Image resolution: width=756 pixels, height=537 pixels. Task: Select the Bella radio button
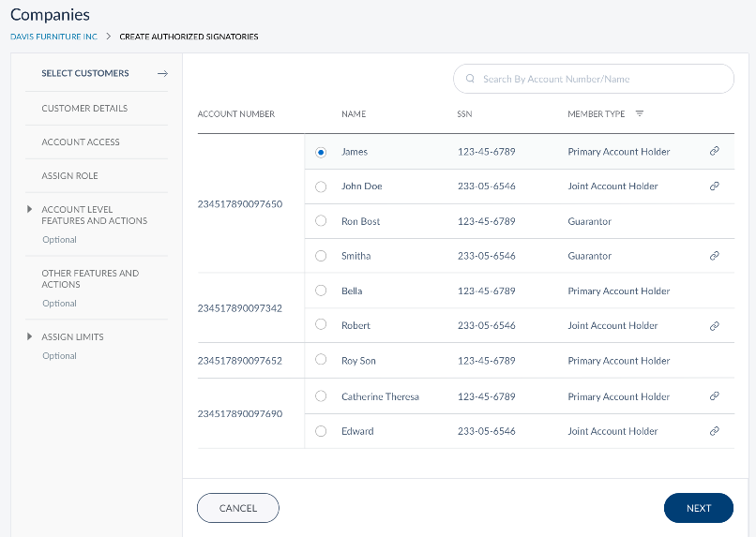click(321, 291)
